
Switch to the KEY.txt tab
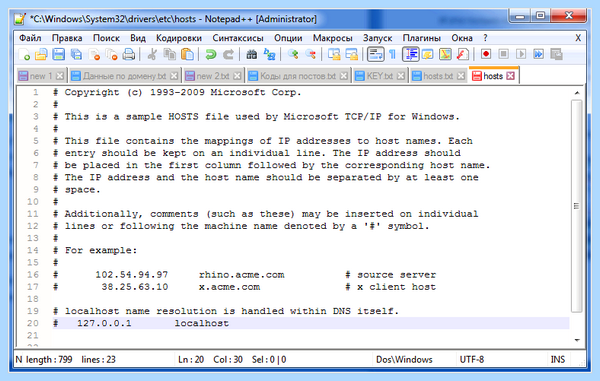[x=380, y=76]
